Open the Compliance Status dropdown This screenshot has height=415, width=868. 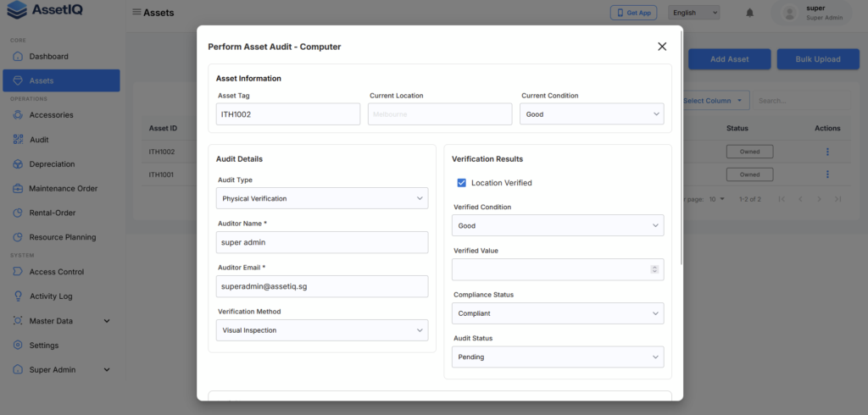(558, 313)
